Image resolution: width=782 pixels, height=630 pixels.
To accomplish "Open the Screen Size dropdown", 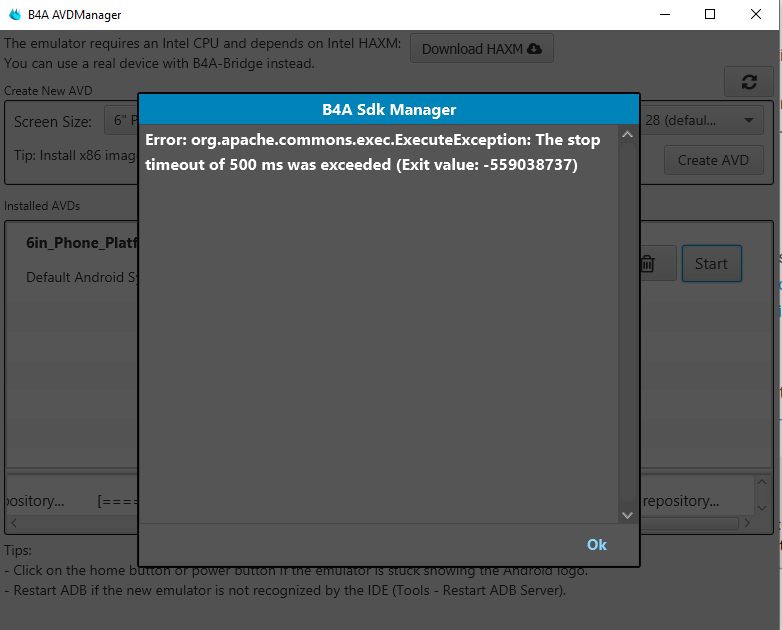I will click(121, 120).
